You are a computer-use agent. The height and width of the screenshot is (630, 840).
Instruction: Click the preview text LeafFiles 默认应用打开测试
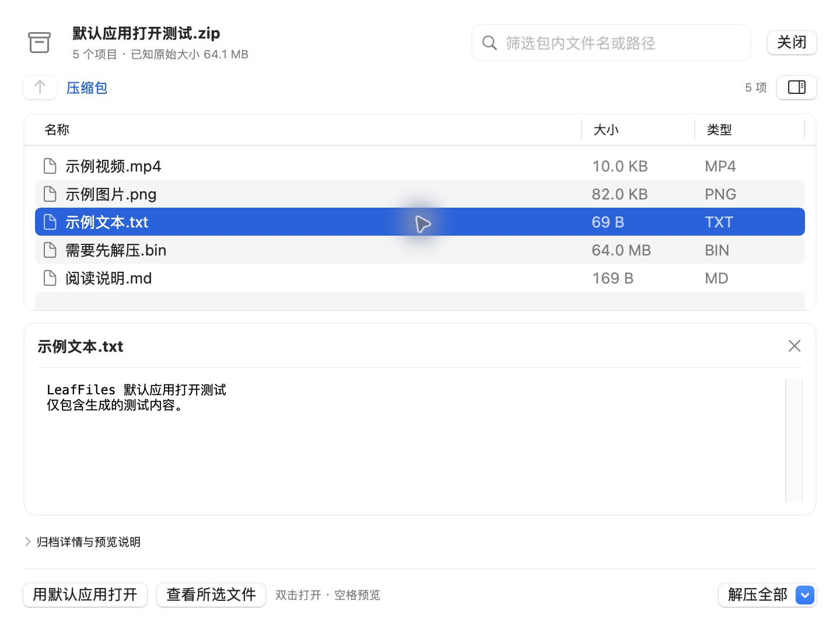click(x=136, y=390)
